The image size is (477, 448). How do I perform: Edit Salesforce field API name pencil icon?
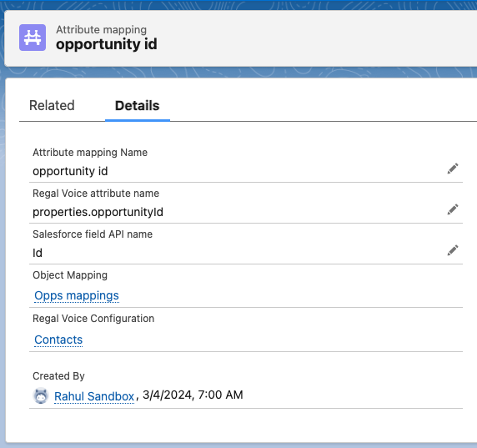click(452, 250)
